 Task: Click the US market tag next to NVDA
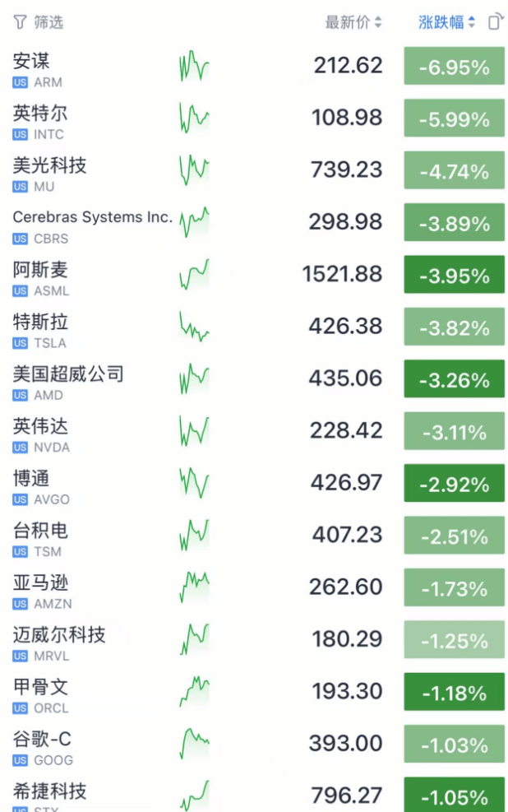[21, 448]
